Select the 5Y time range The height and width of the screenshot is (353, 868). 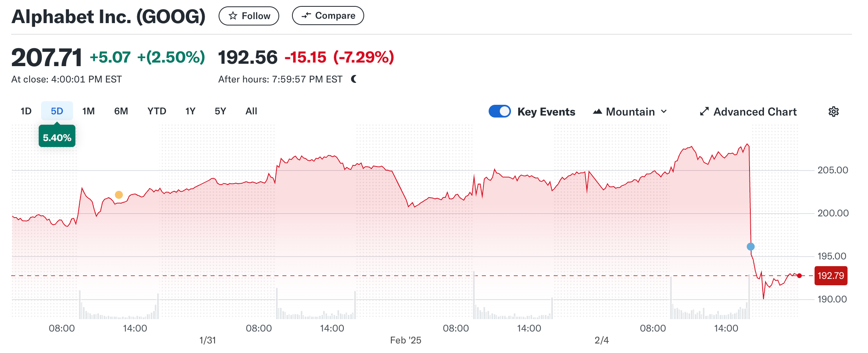point(220,111)
